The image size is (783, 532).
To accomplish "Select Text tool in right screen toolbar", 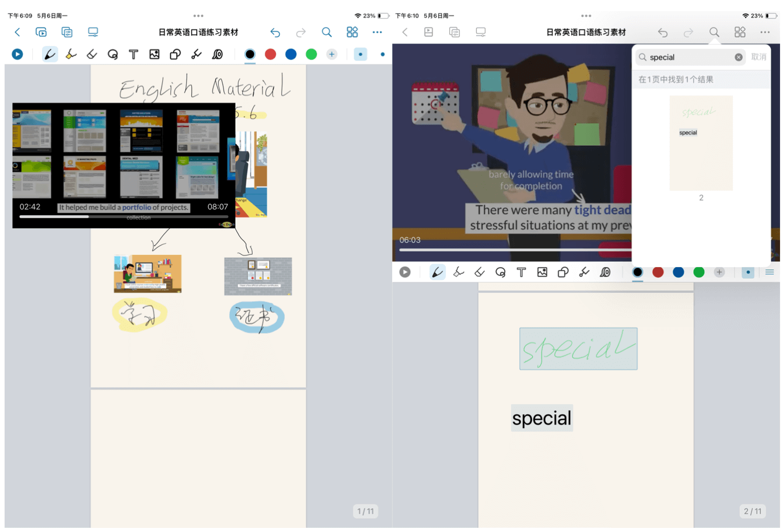I will pos(521,272).
